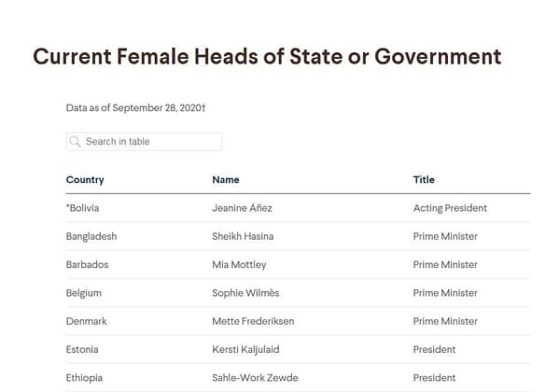This screenshot has height=392, width=560.
Task: Click the Acting President title cell
Action: click(x=450, y=208)
